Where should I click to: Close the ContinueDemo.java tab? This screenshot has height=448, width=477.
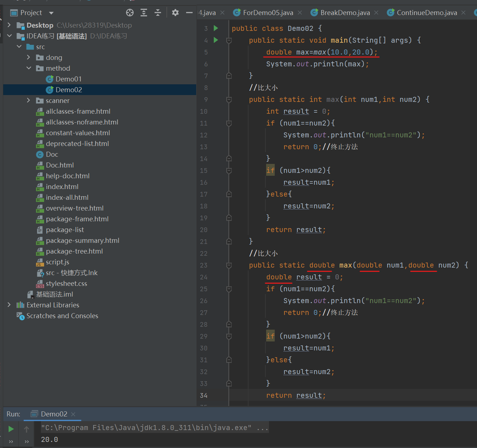pyautogui.click(x=463, y=13)
